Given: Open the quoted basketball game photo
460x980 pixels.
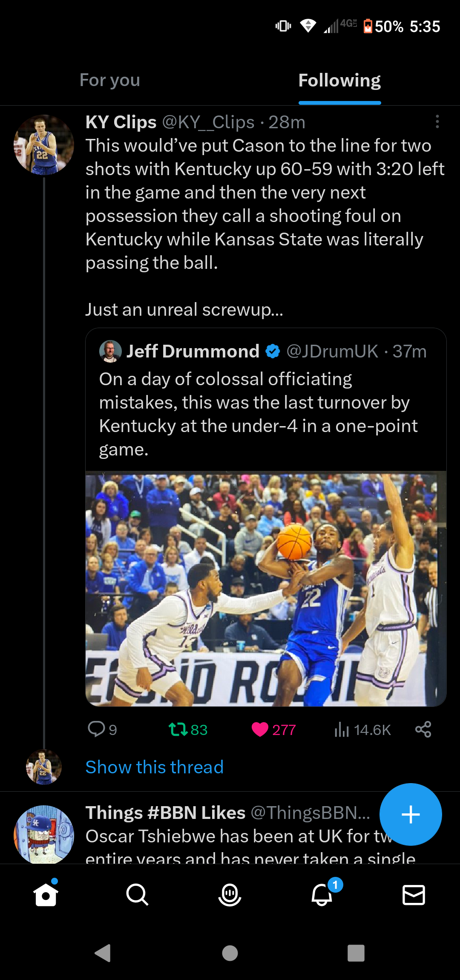Looking at the screenshot, I should (x=266, y=589).
